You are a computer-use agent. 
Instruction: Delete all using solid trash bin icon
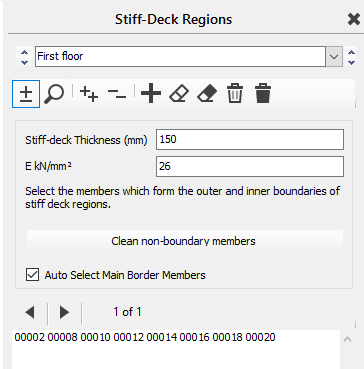(x=263, y=93)
